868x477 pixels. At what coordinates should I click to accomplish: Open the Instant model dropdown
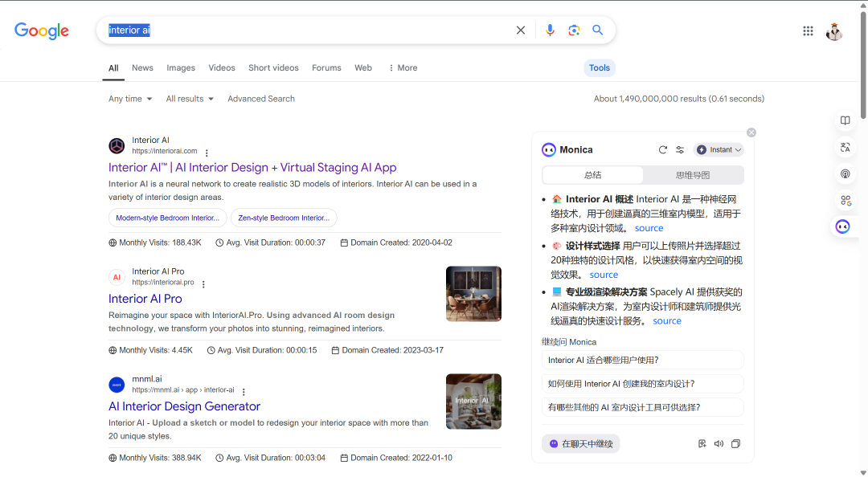(x=719, y=150)
